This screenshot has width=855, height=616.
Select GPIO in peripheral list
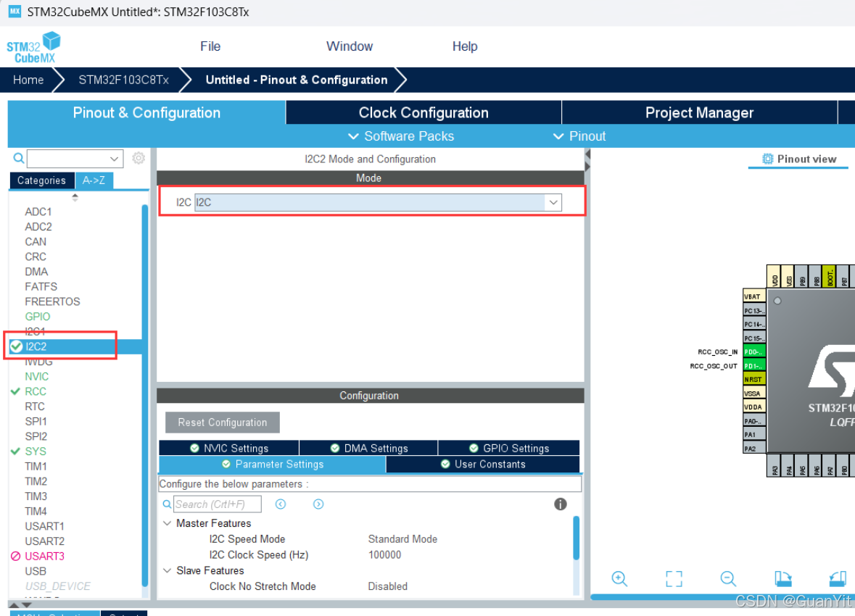click(x=38, y=317)
